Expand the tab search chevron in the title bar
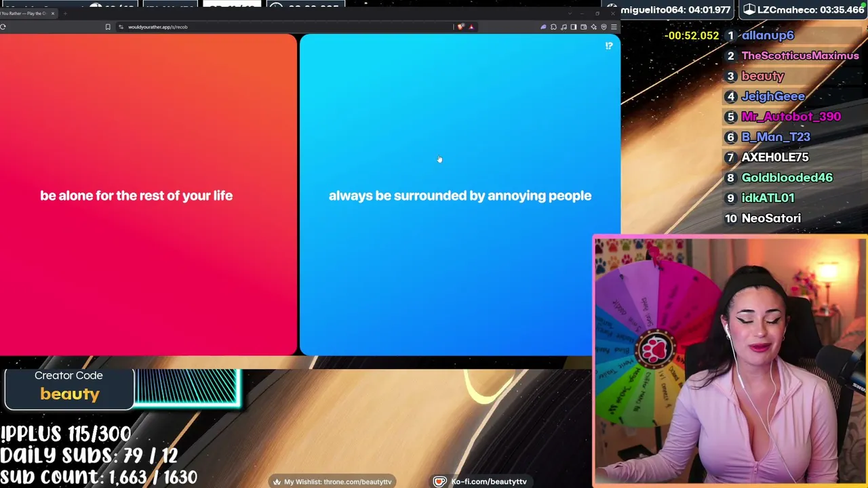This screenshot has width=868, height=488. (x=570, y=14)
